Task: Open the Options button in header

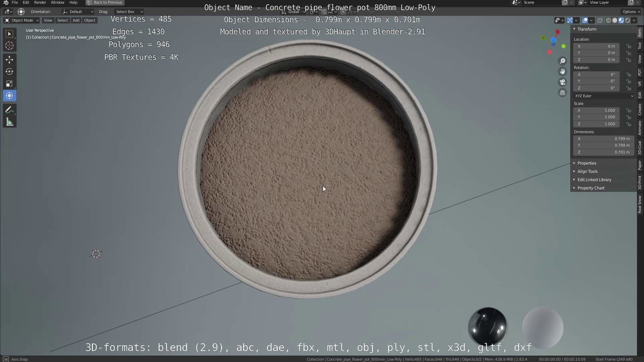Action: [x=631, y=11]
